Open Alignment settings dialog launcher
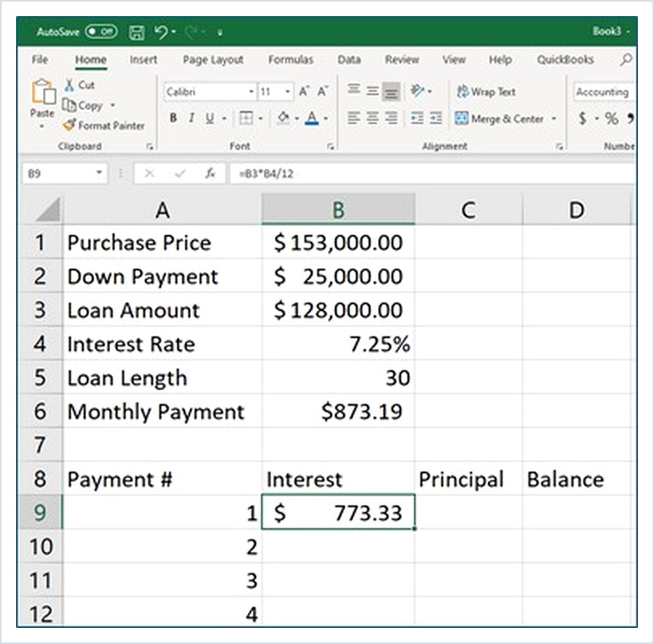 (559, 147)
